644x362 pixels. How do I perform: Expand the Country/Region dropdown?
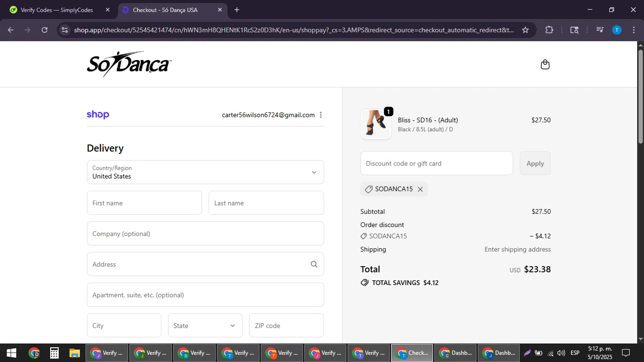205,172
